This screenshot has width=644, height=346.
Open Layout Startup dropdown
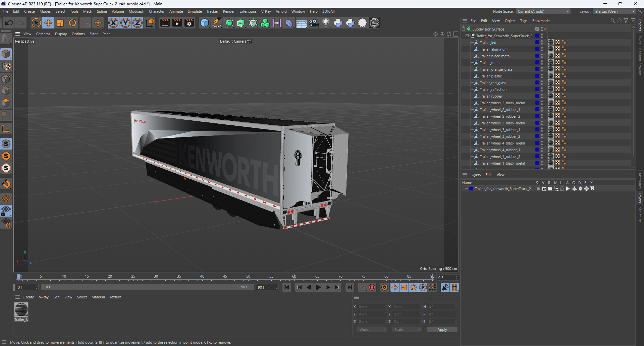[x=614, y=11]
